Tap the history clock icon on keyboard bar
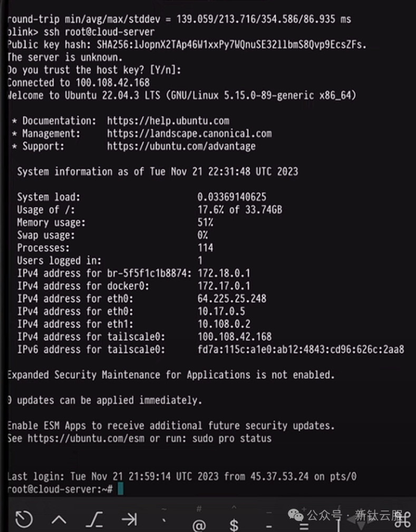Screen dimensions: 416x532 (24, 519)
